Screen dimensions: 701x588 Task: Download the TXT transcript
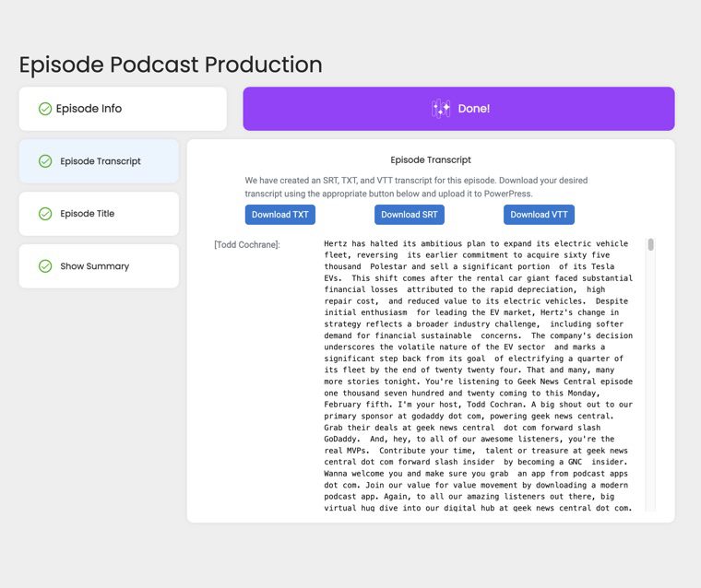(279, 215)
